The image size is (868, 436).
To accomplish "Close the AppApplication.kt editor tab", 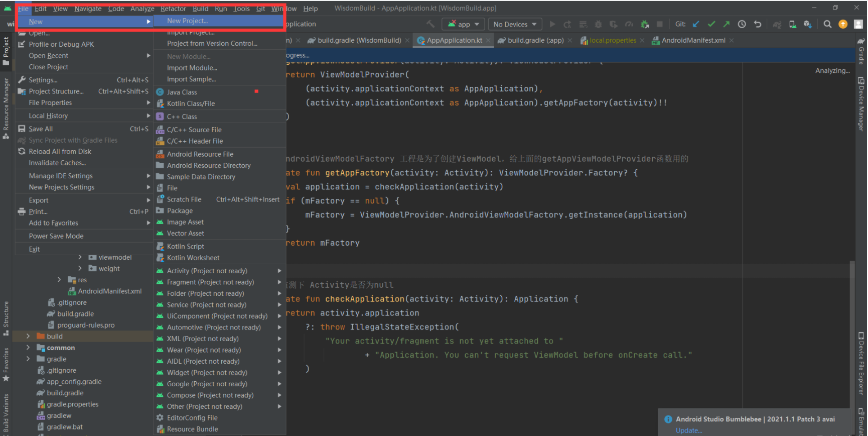I will 488,40.
